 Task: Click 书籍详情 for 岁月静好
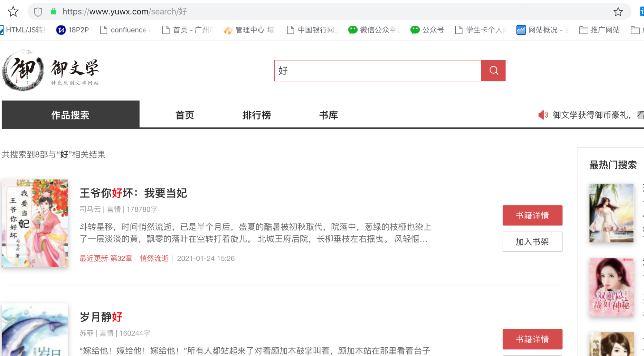pos(532,339)
